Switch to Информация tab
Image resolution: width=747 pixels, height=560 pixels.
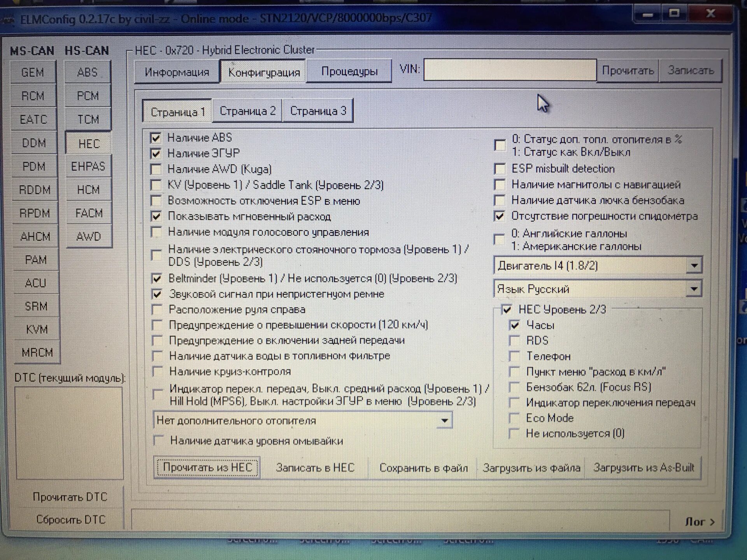click(x=177, y=72)
